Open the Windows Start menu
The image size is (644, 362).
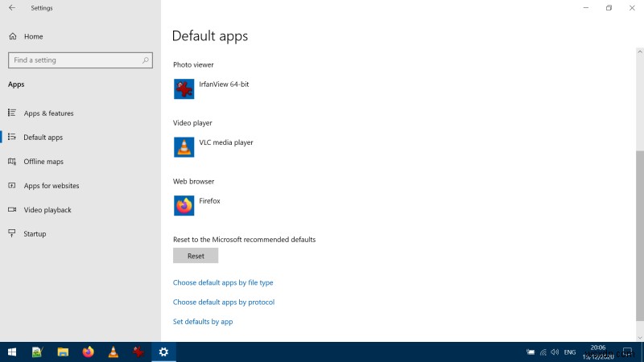12,352
